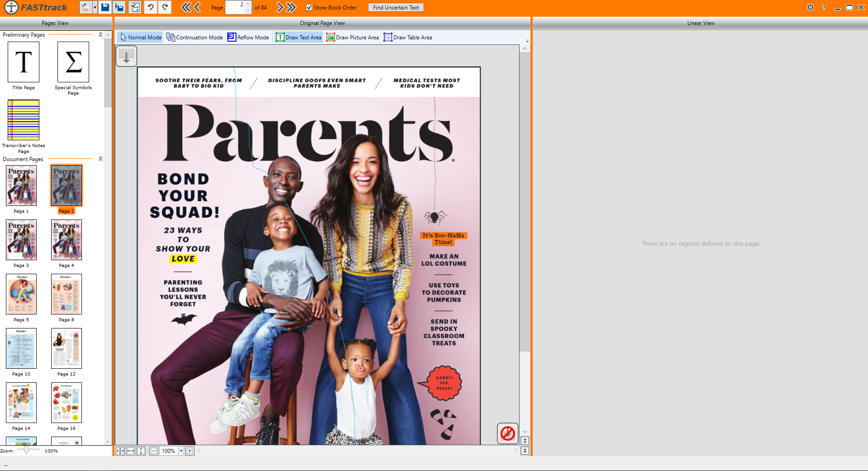Activate the Draw Table Area tool
The image size is (868, 471).
408,37
